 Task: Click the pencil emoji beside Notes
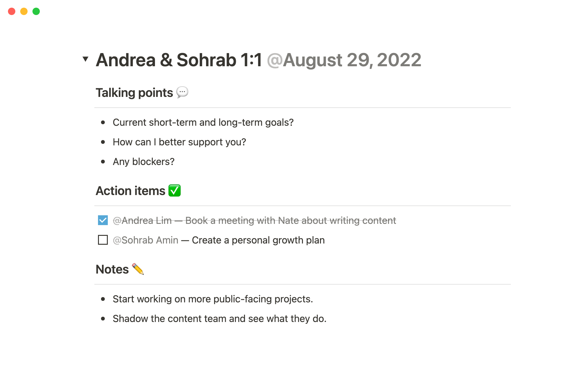coord(138,269)
